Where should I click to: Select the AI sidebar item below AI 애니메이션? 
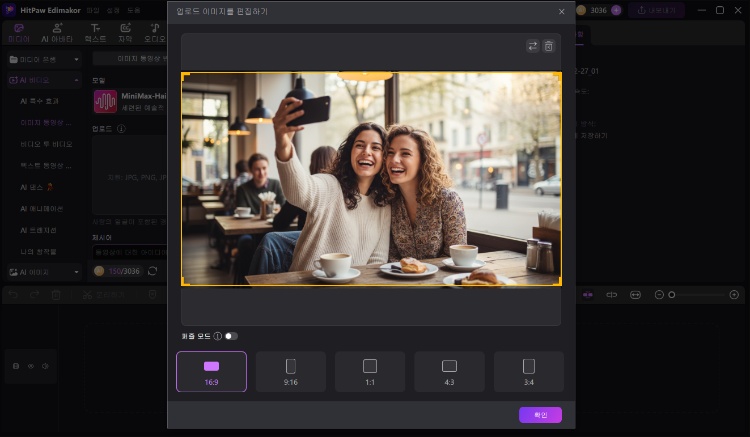click(x=38, y=230)
